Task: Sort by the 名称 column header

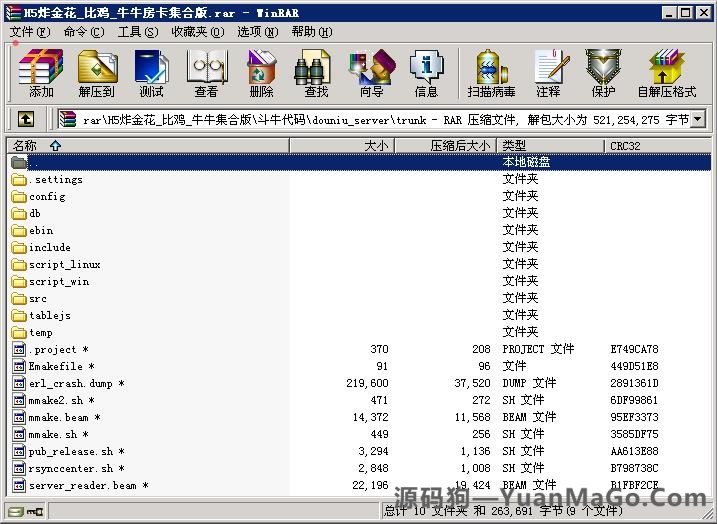Action: click(149, 146)
